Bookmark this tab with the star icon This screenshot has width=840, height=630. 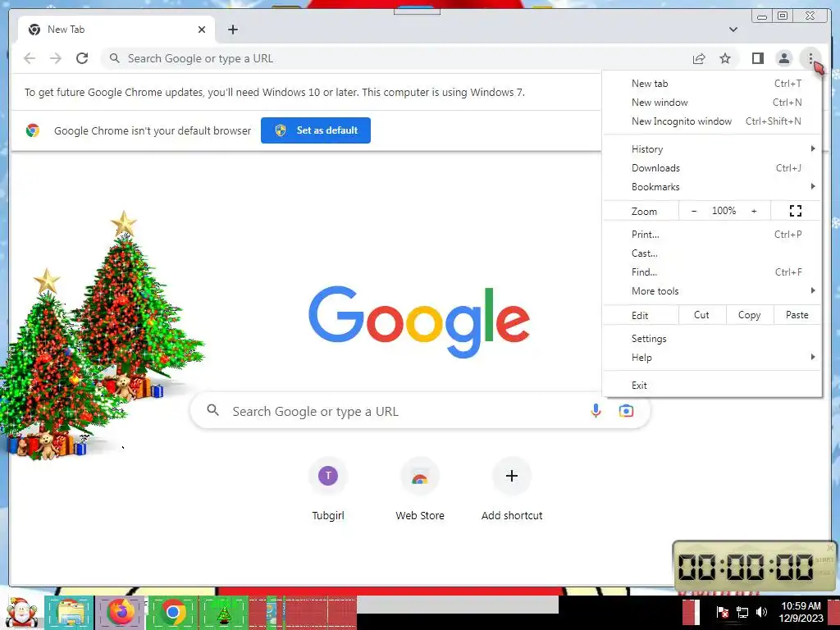coord(725,58)
